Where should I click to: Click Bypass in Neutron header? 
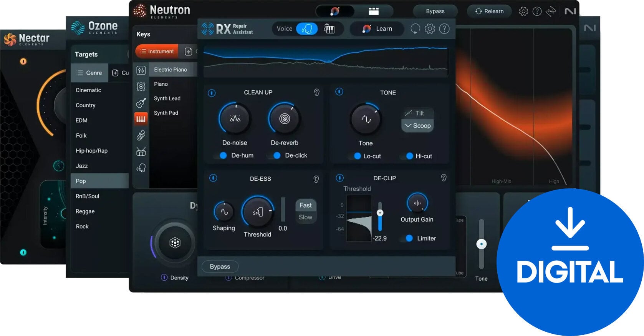435,11
